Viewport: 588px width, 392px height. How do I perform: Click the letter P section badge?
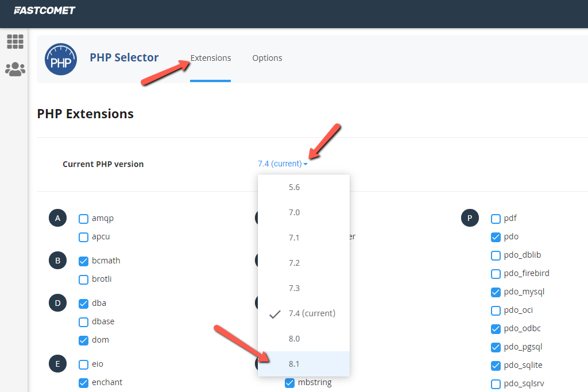[x=470, y=218]
